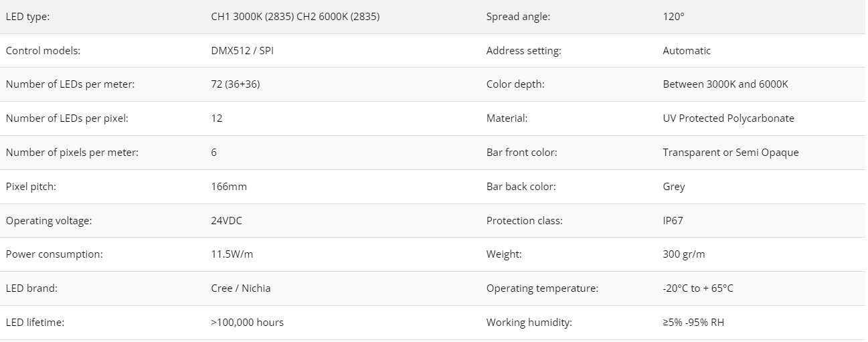The image size is (868, 342).
Task: Select "Between 3000K and 6000K" text
Action: point(725,84)
